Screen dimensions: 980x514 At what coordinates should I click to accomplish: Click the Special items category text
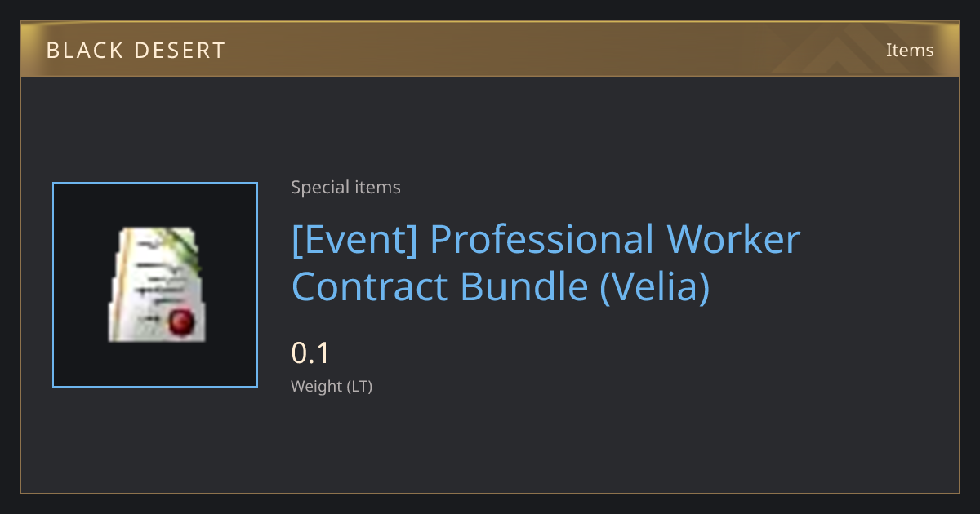[345, 188]
